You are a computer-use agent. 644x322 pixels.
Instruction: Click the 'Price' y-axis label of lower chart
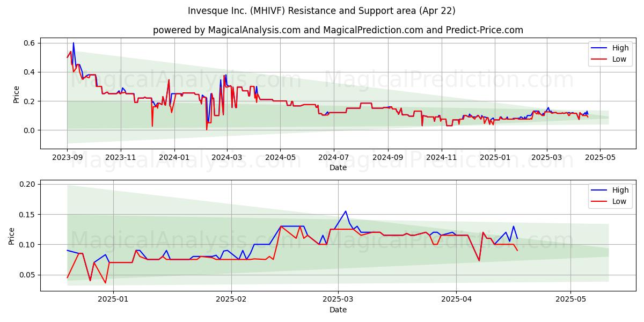(x=12, y=236)
